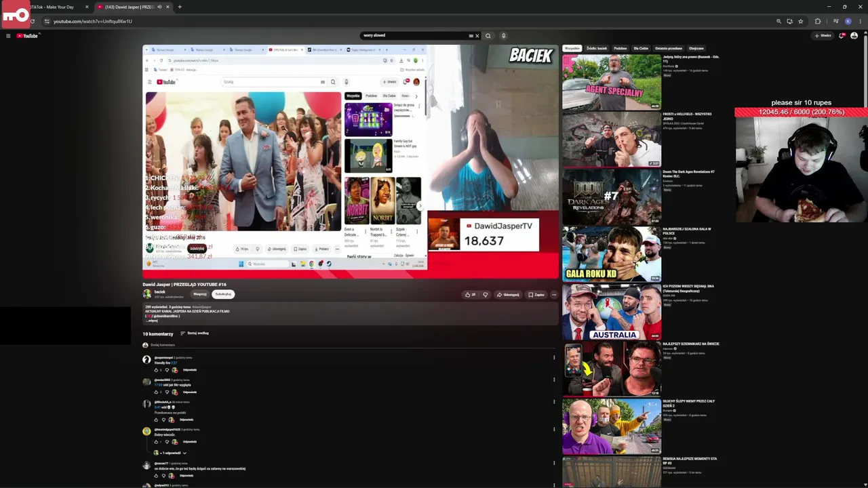Mute the playing YouTube tab audio
The height and width of the screenshot is (488, 868).
point(159,7)
